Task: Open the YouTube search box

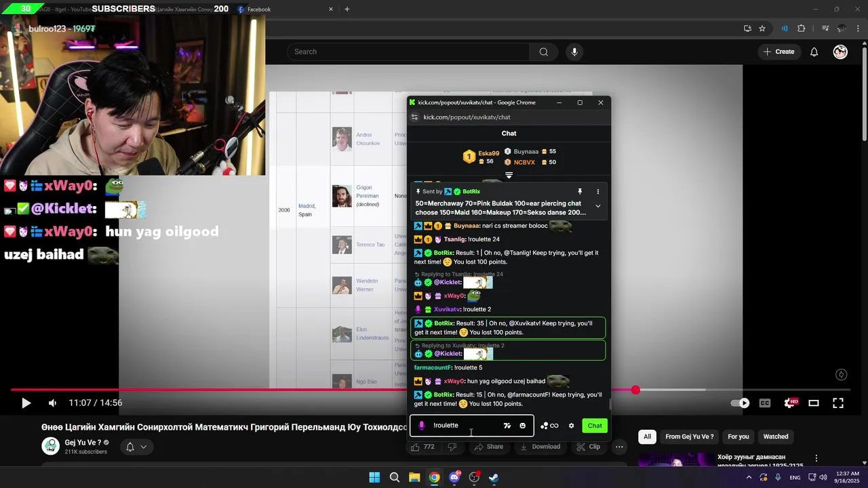Action: (409, 52)
